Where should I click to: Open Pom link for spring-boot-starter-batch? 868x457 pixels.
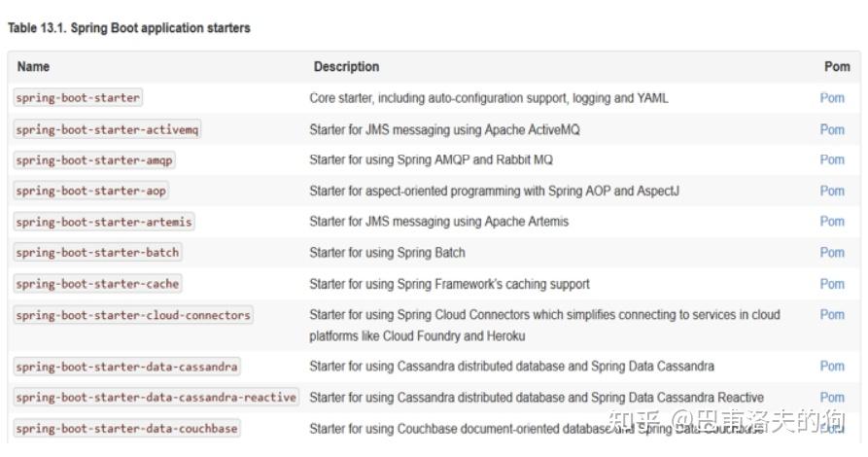tap(832, 252)
